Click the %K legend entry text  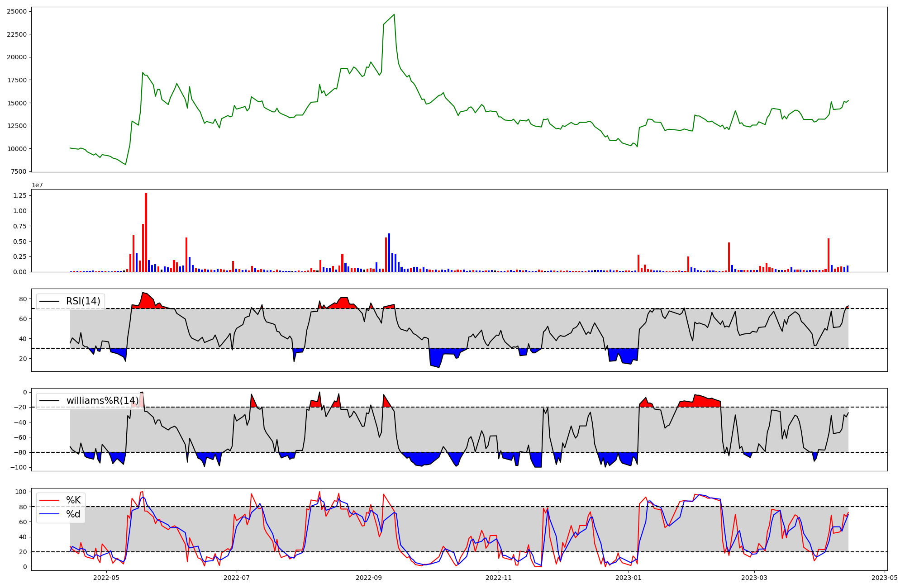[x=73, y=500]
